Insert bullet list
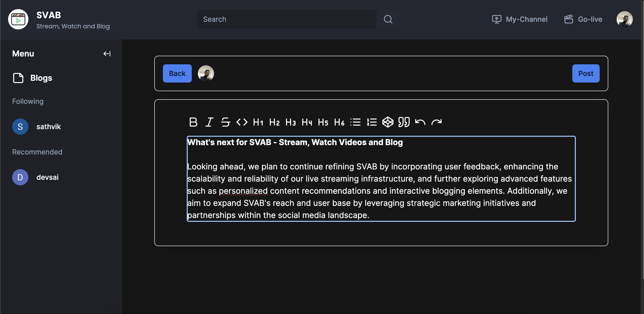The height and width of the screenshot is (314, 644). coord(355,122)
